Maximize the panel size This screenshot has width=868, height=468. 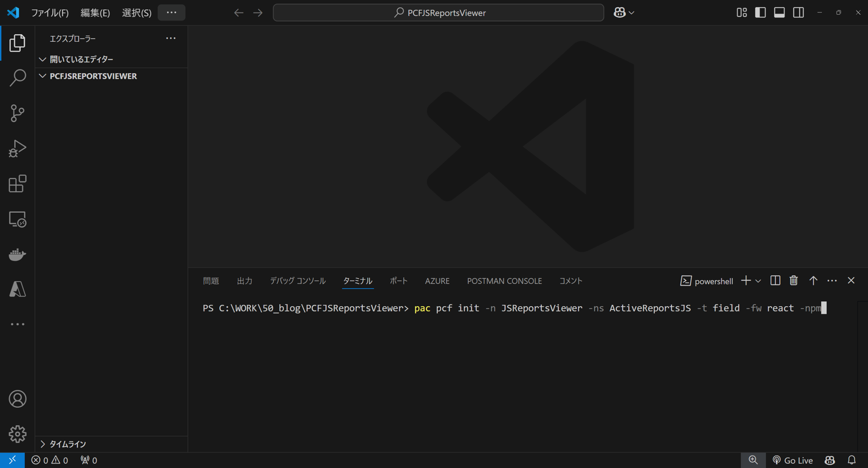click(x=813, y=281)
